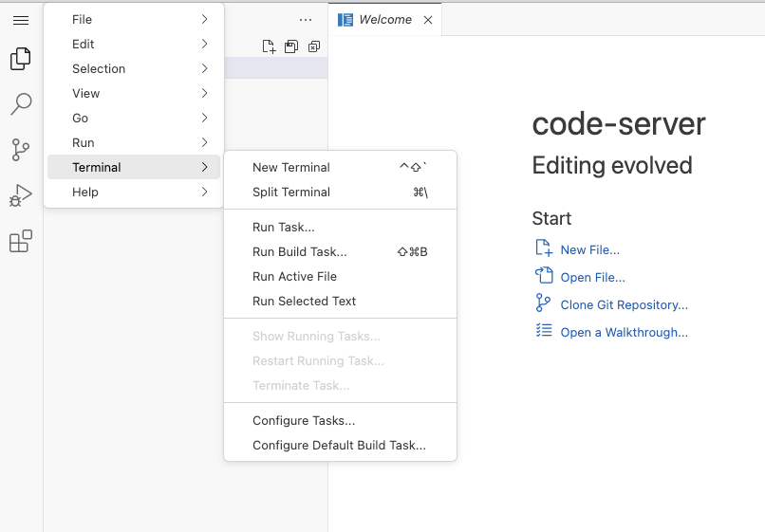Close the Welcome tab
This screenshot has width=765, height=532.
coord(428,20)
